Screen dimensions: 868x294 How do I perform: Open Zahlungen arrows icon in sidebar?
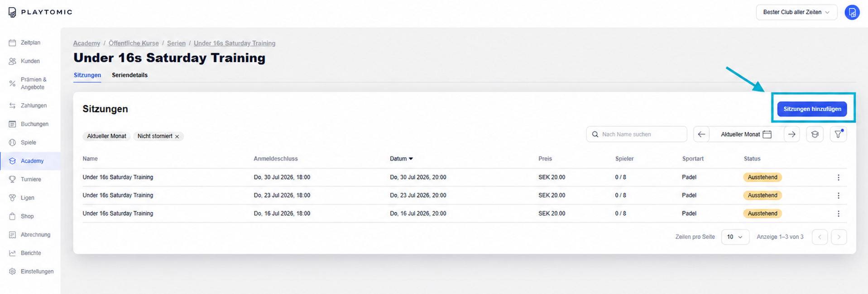(12, 105)
